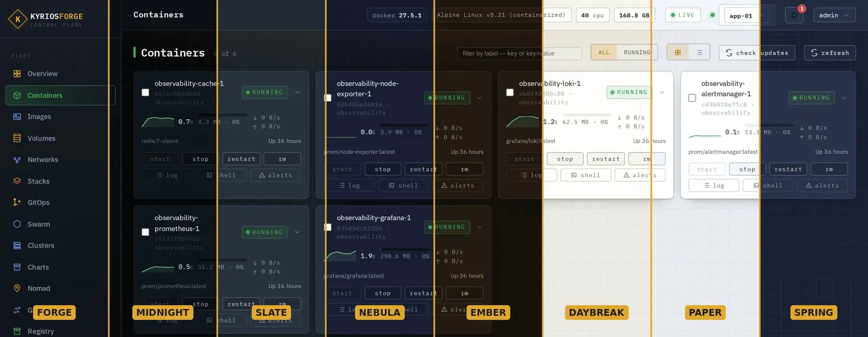Click the refresh button
Viewport: 868px width, 337px height.
[829, 53]
